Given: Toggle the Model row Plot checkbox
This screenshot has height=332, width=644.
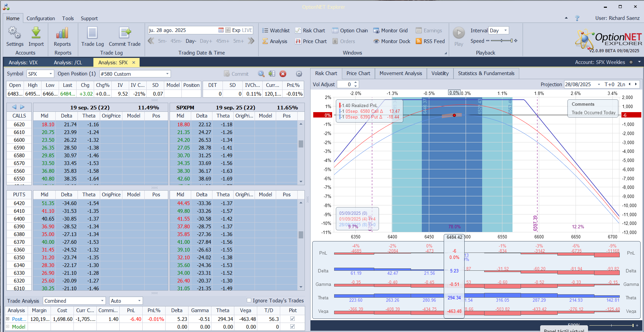Looking at the screenshot, I should pyautogui.click(x=292, y=327).
